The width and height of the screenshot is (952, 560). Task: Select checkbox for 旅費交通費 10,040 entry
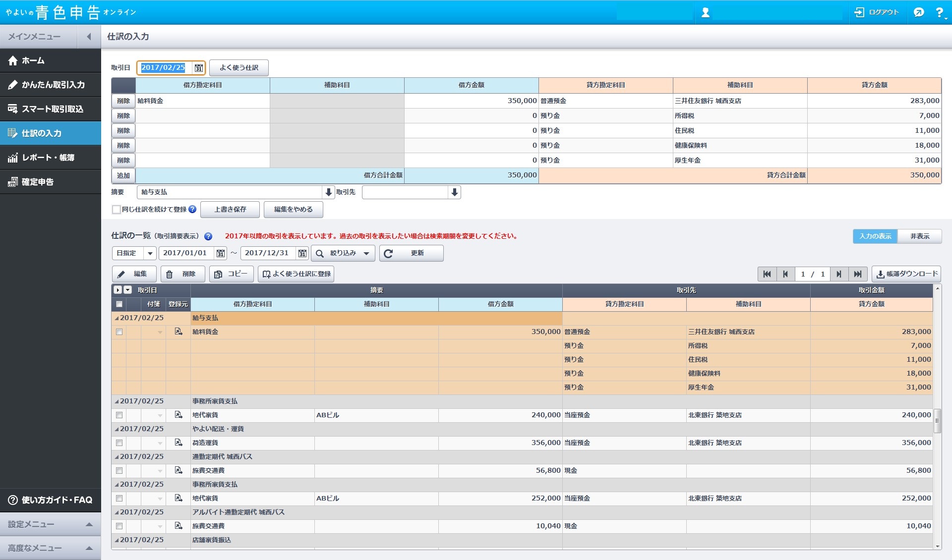119,526
